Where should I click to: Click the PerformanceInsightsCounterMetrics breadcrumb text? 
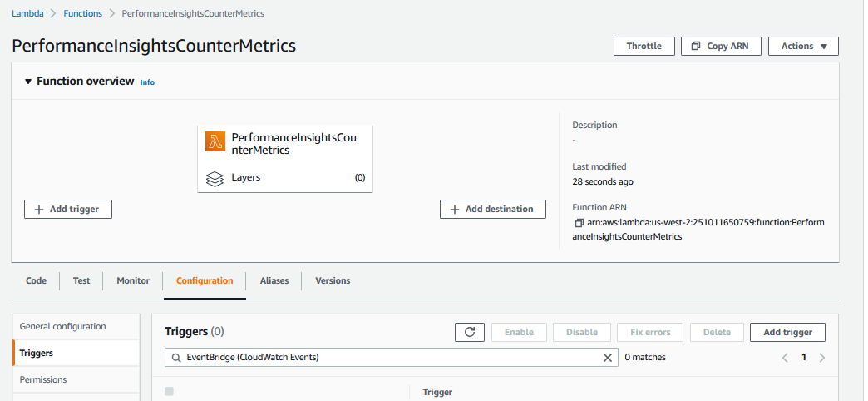(193, 14)
